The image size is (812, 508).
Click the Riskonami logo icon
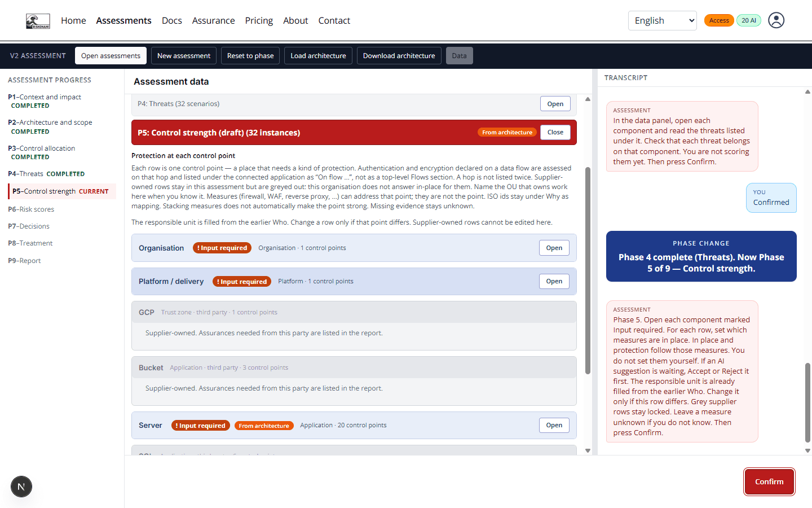pyautogui.click(x=38, y=21)
